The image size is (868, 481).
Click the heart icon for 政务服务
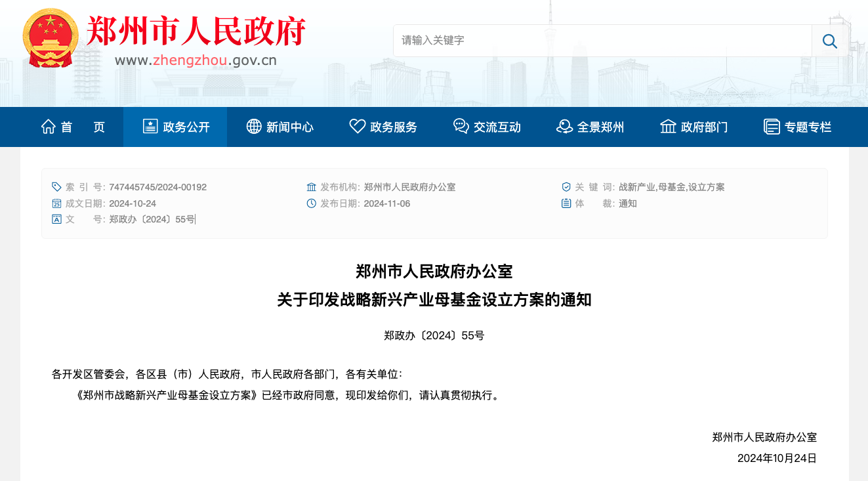(x=357, y=127)
